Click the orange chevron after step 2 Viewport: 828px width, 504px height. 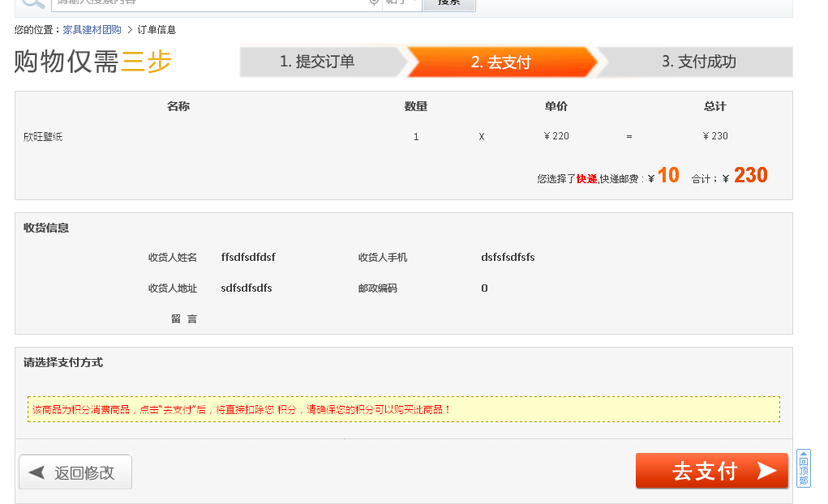(596, 61)
